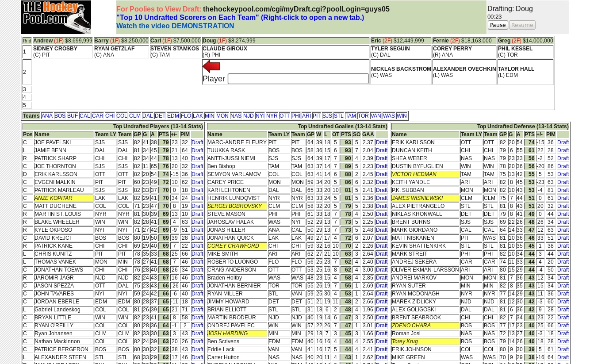The image size is (613, 364).
Task: Click ALEXANDER OVECHKIN pick cell
Action: tap(464, 72)
